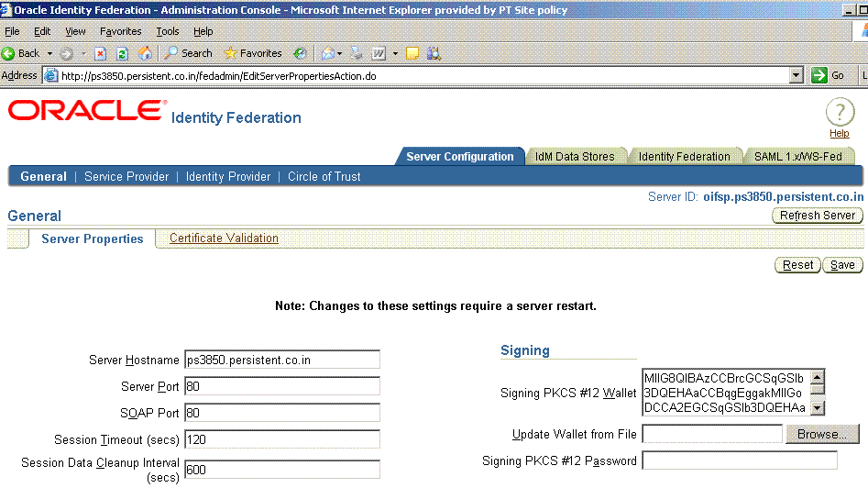Click the Mail envelope icon
Image resolution: width=868 pixels, height=488 pixels.
click(x=328, y=53)
